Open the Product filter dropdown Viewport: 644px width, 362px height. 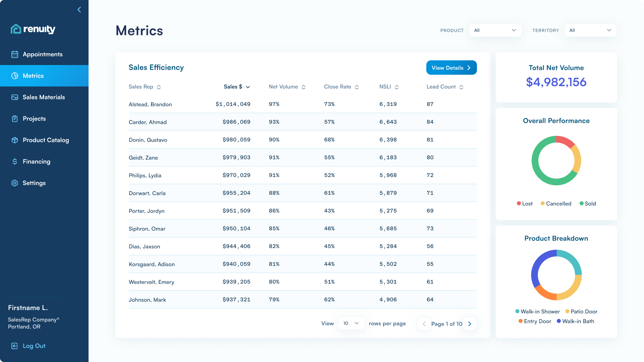[x=495, y=30]
